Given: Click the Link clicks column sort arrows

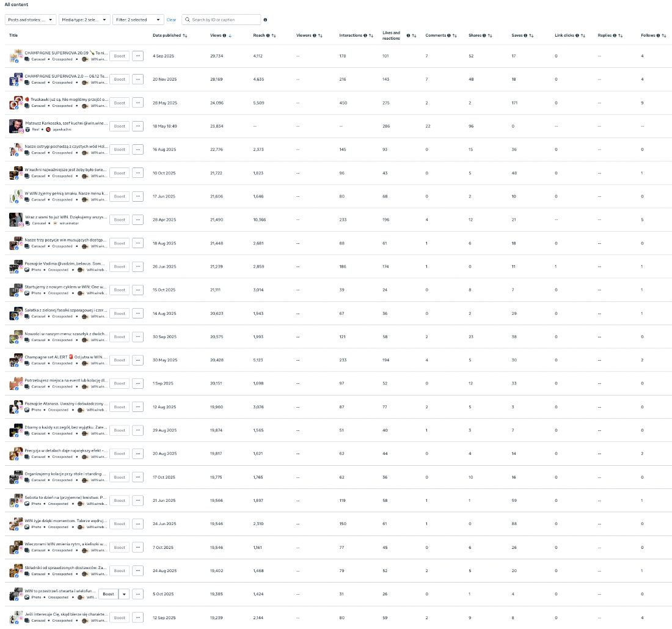Looking at the screenshot, I should (x=583, y=35).
